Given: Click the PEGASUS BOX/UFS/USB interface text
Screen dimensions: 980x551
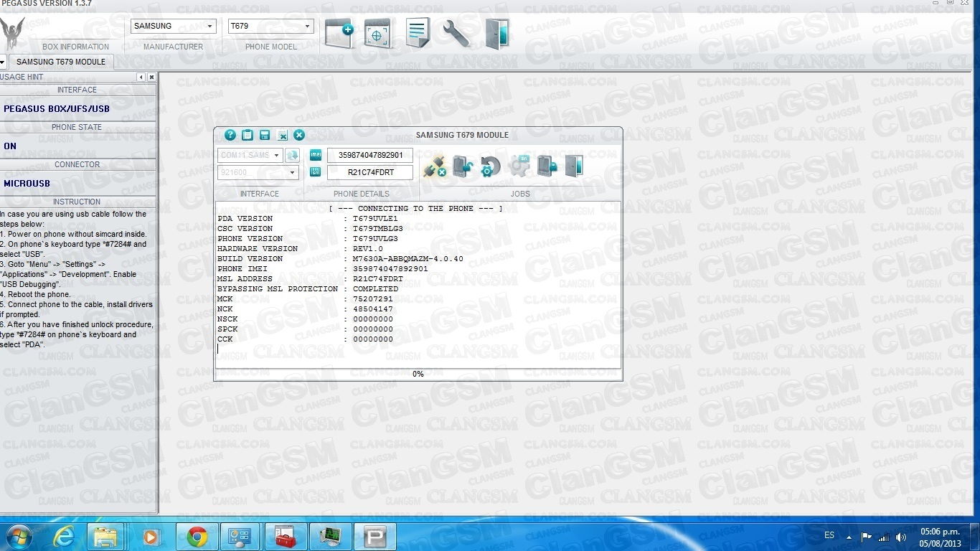Looking at the screenshot, I should 57,109.
